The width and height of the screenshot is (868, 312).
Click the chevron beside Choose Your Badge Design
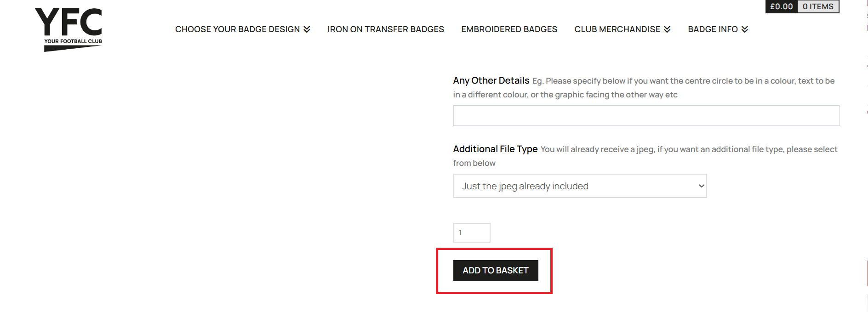(307, 29)
